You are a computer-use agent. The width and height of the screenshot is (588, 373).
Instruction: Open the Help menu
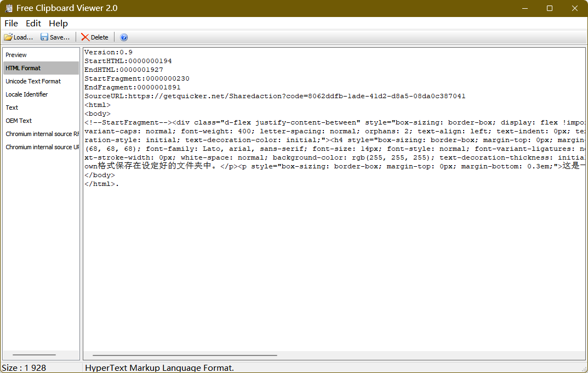coord(58,23)
